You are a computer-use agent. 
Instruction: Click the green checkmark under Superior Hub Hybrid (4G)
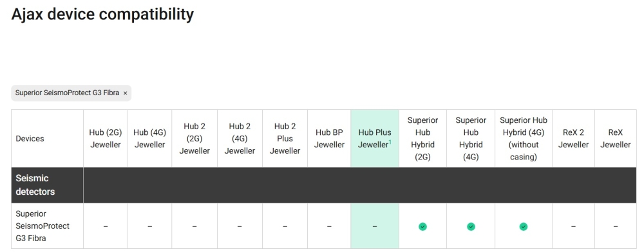(471, 226)
